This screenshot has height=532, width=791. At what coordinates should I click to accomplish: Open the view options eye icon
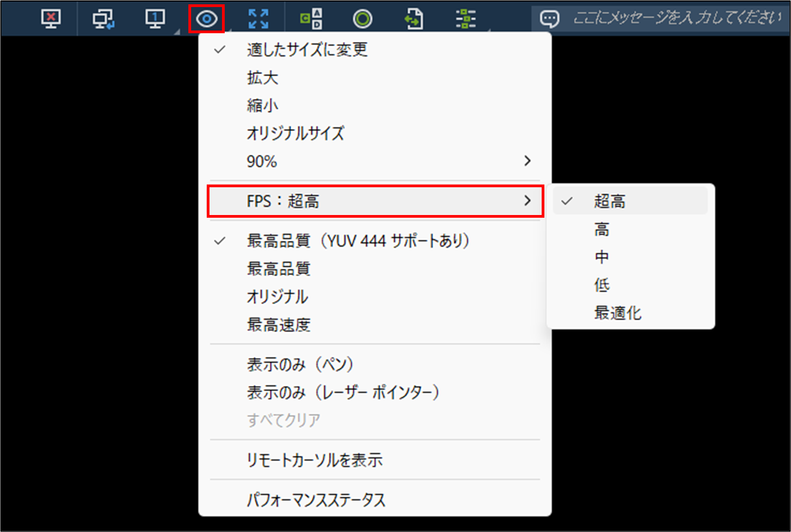coord(207,18)
